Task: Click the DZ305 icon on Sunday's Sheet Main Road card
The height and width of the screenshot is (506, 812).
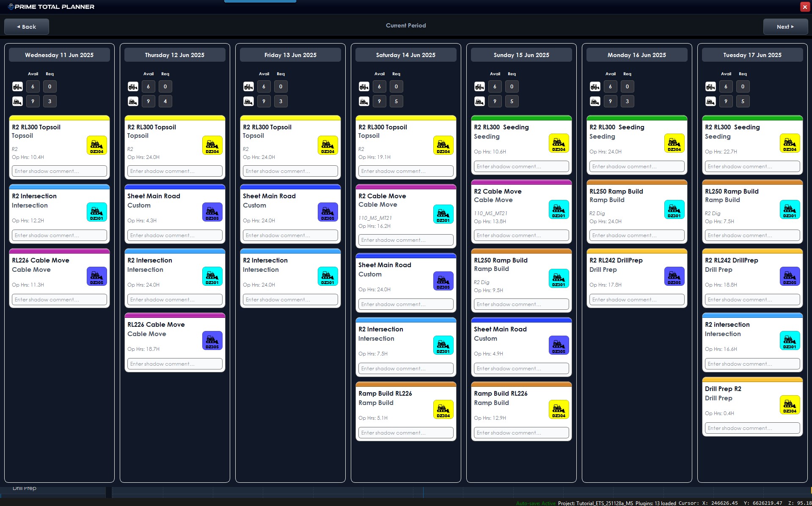Action: (x=559, y=345)
